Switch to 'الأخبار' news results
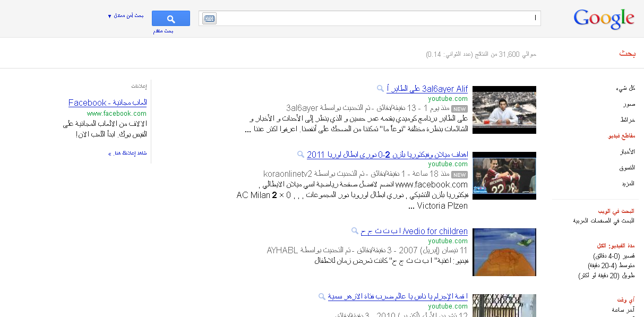The height and width of the screenshot is (317, 644). [628, 152]
